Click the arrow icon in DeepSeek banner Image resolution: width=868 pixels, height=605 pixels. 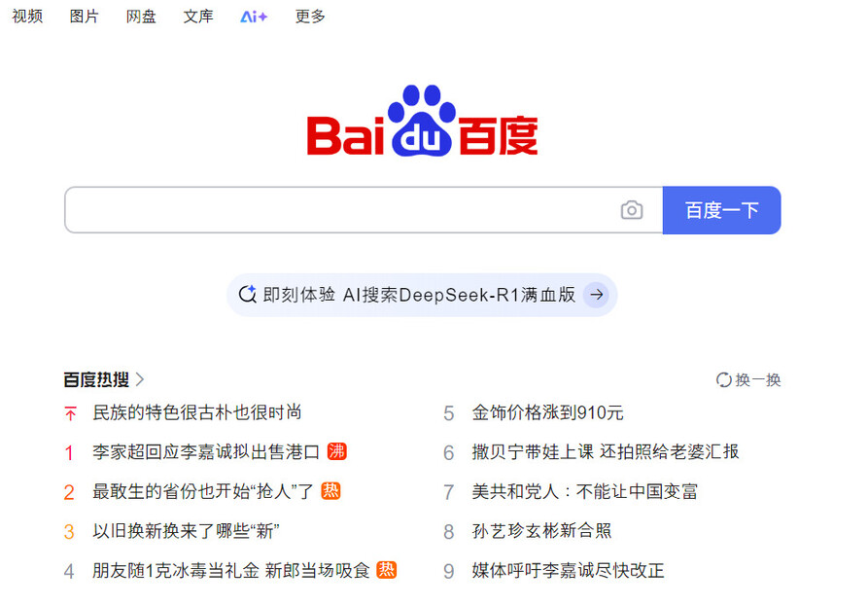[x=596, y=295]
